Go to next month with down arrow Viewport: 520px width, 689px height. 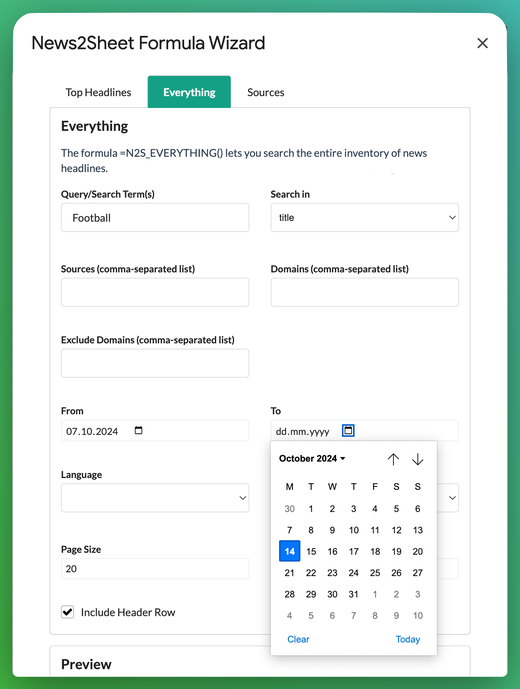[x=418, y=459]
